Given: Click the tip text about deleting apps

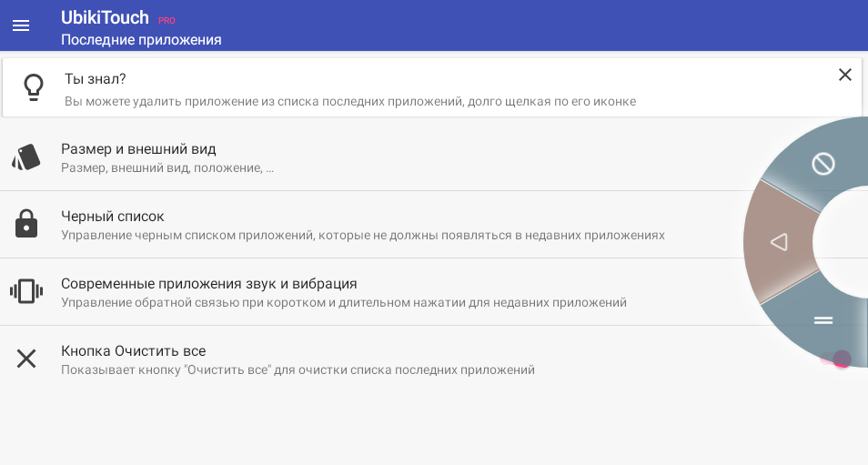Looking at the screenshot, I should tap(350, 101).
